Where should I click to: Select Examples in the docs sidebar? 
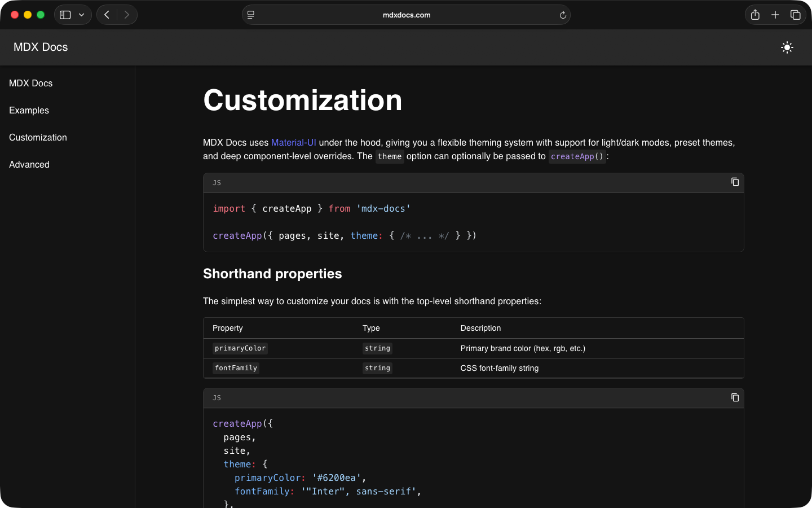click(28, 110)
